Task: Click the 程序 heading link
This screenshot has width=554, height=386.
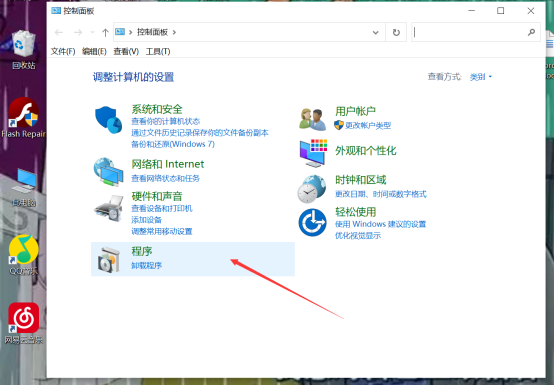Action: 142,251
